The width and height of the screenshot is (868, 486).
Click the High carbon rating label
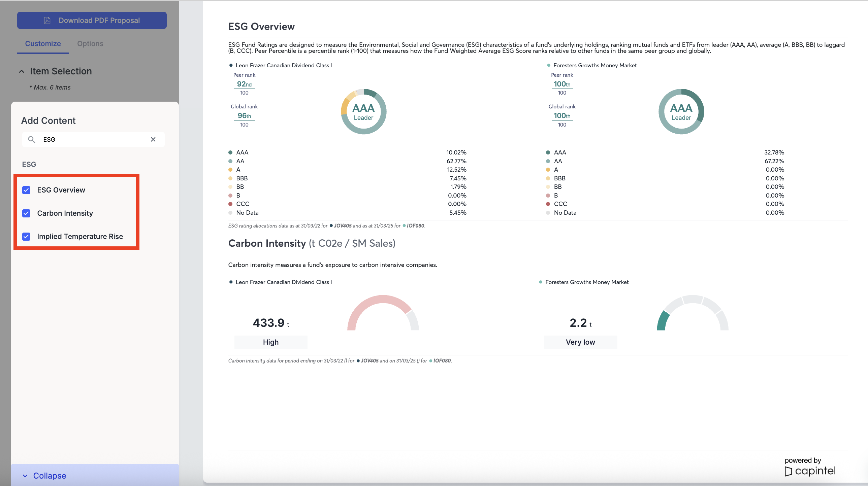point(271,342)
